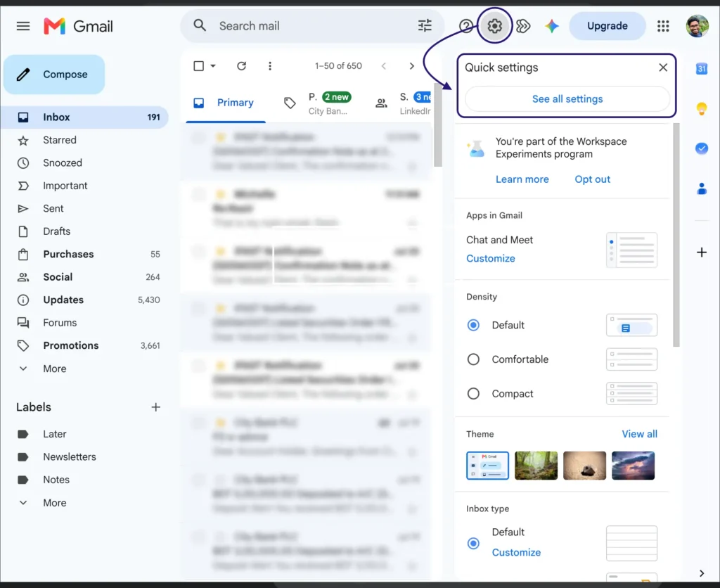This screenshot has width=720, height=588.
Task: Select Default density radio button
Action: (473, 325)
